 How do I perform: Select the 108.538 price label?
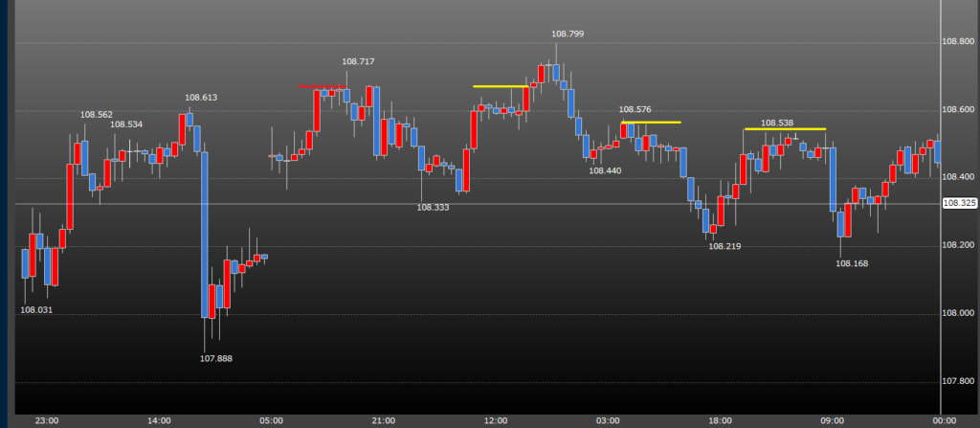777,123
